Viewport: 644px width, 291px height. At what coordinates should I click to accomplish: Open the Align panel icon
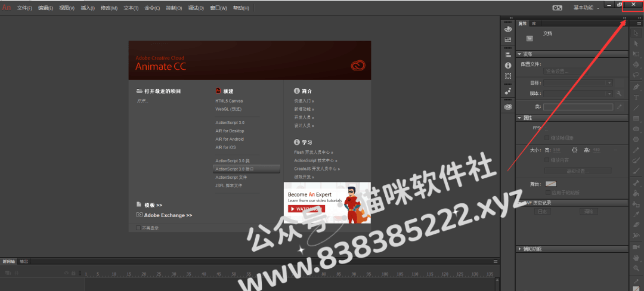(x=508, y=55)
